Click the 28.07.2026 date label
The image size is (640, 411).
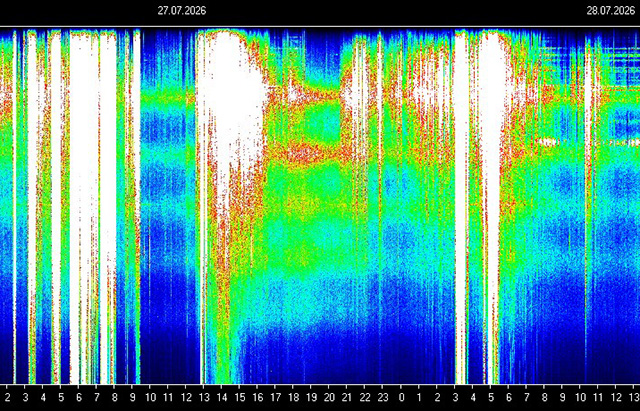pyautogui.click(x=611, y=11)
